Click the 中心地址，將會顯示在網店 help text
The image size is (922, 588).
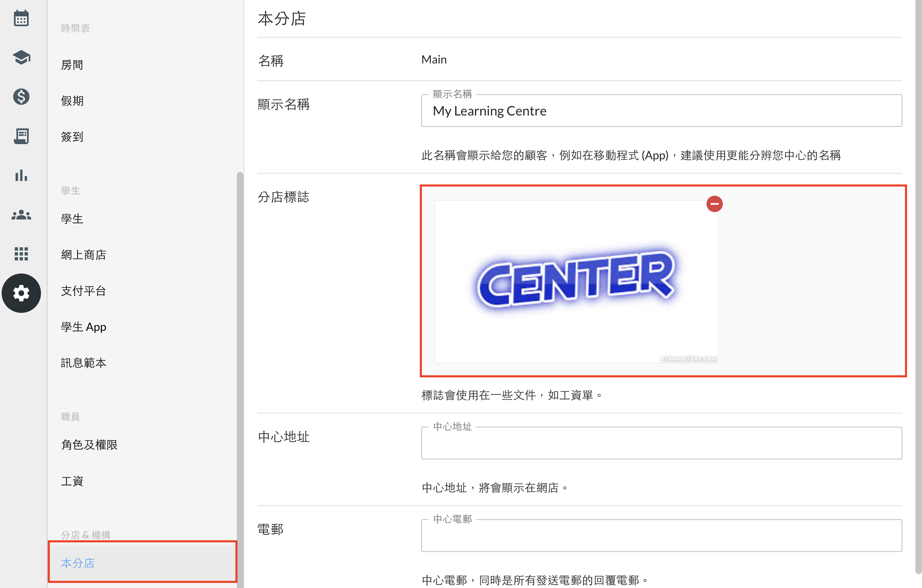coord(495,488)
